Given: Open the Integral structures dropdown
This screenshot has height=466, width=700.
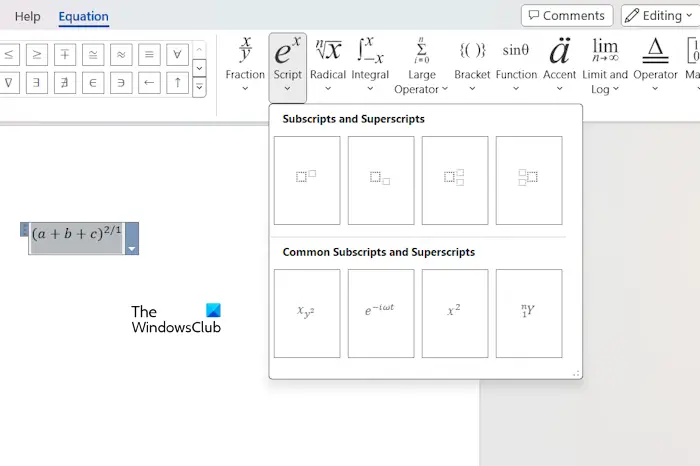Looking at the screenshot, I should (370, 65).
